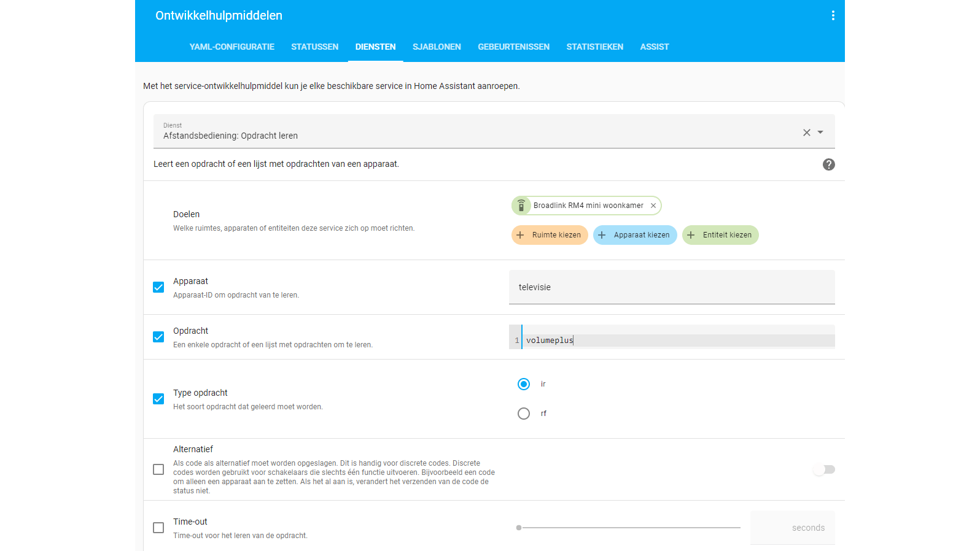The image size is (980, 551).
Task: Click Apparaat kiezen button
Action: tap(635, 235)
